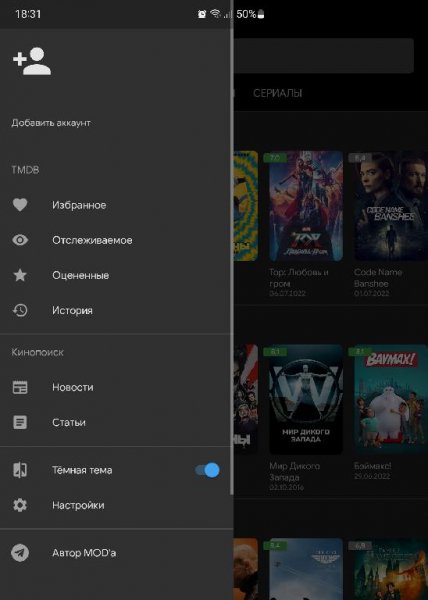Screen dimensions: 428x600
Task: Open Добавить аккаунт
Action: [51, 123]
